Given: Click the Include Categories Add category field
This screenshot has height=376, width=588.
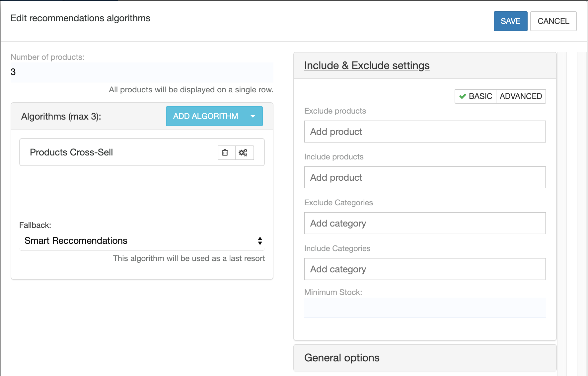Looking at the screenshot, I should coord(425,269).
